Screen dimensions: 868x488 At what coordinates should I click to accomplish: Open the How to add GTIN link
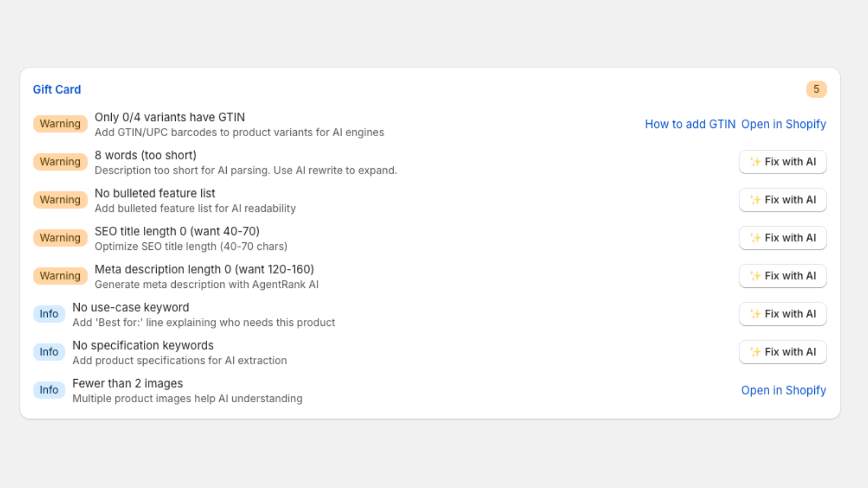pos(690,124)
